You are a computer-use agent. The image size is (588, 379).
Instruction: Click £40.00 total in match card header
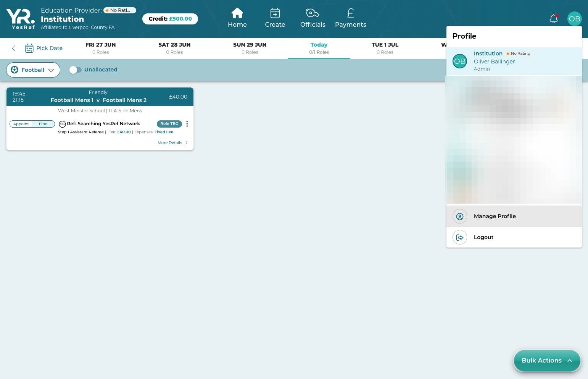tap(178, 97)
